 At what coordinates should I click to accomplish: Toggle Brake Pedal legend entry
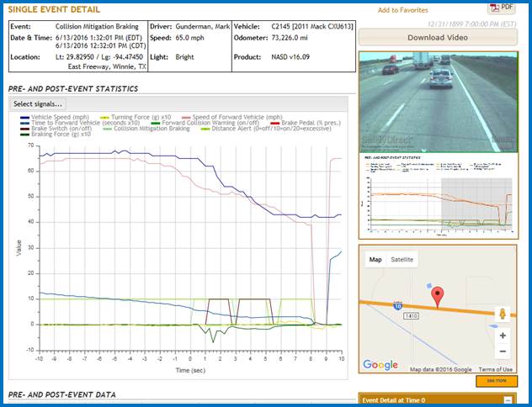290,122
